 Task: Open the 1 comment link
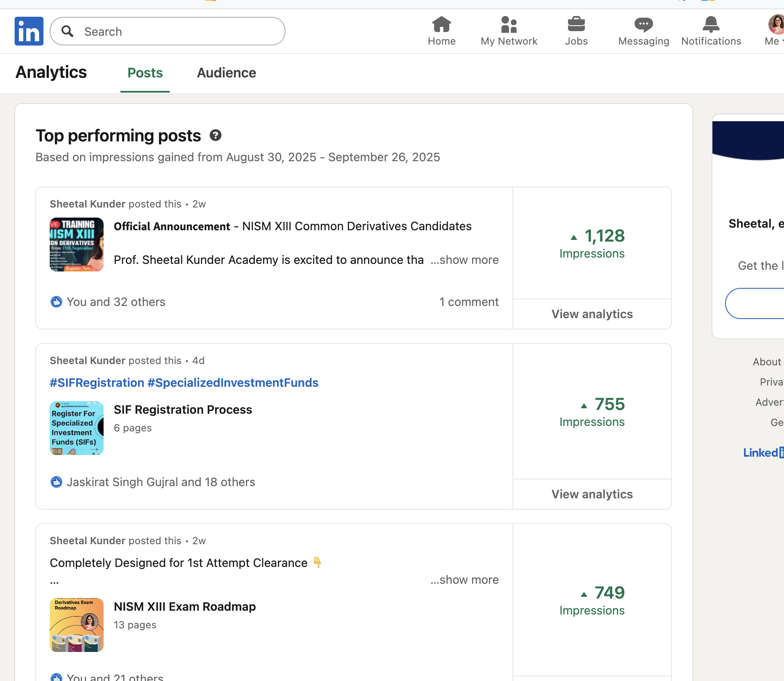click(469, 302)
